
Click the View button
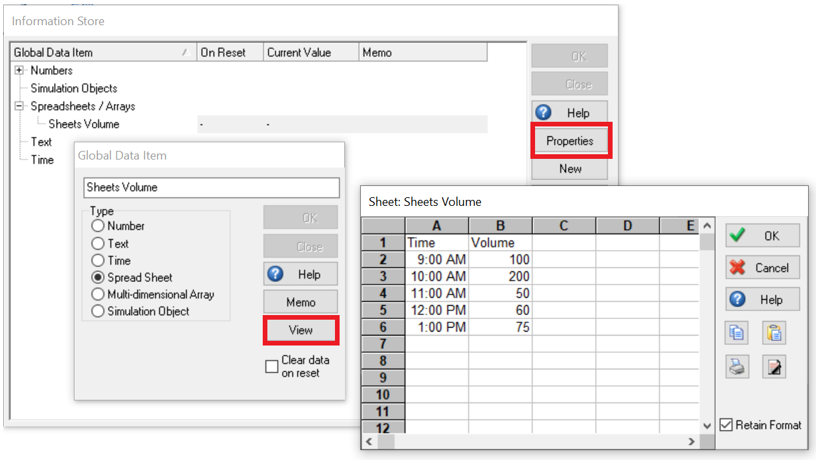[300, 329]
